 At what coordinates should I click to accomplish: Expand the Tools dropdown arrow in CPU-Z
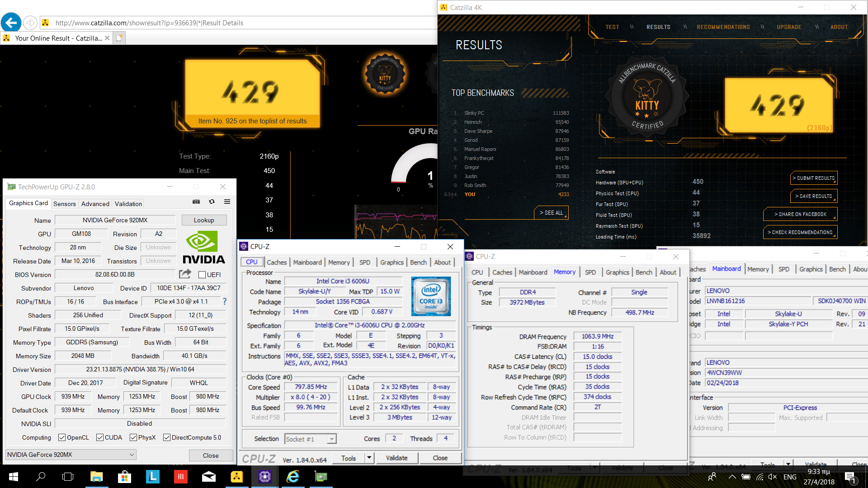pyautogui.click(x=369, y=458)
